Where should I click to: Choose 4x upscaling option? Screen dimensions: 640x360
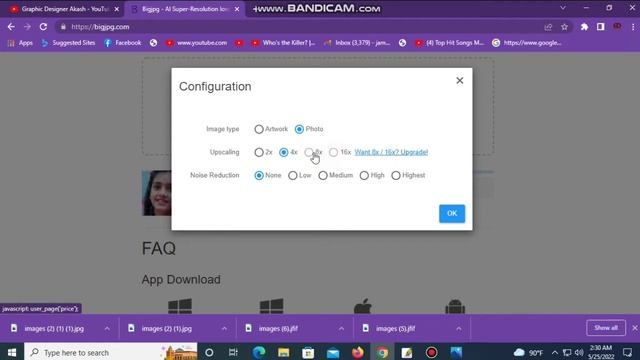point(283,152)
